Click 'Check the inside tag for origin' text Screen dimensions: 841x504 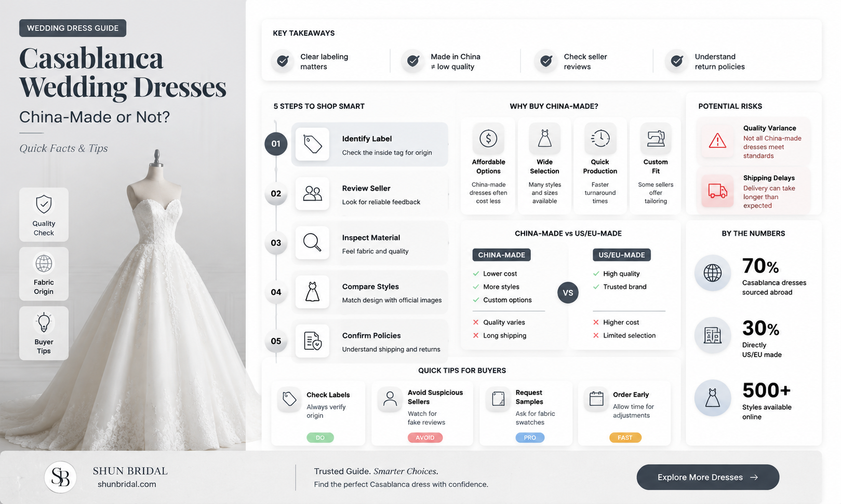coord(387,153)
